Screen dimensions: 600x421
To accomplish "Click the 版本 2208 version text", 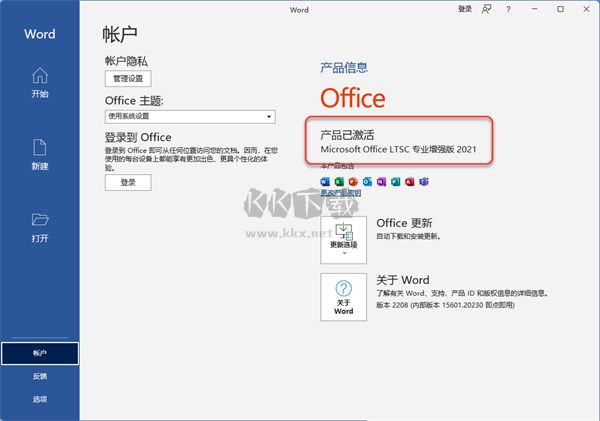I will [x=445, y=305].
